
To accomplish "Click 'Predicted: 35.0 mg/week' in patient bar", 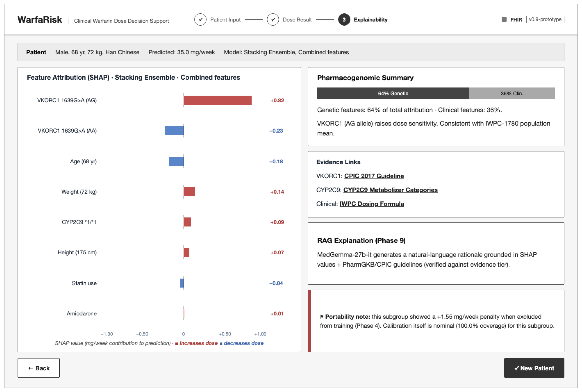I will [x=181, y=52].
